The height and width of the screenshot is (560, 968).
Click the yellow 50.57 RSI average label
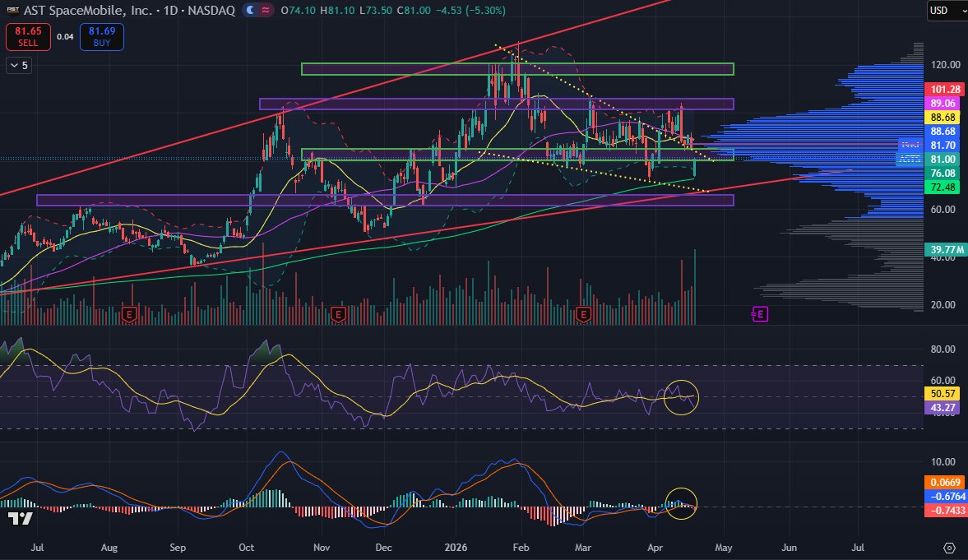(x=942, y=393)
